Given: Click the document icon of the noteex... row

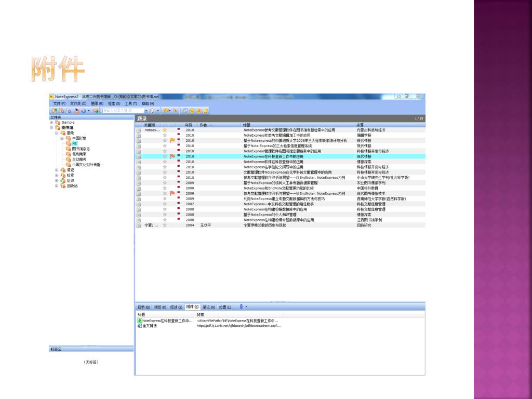Looking at the screenshot, I should click(139, 130).
